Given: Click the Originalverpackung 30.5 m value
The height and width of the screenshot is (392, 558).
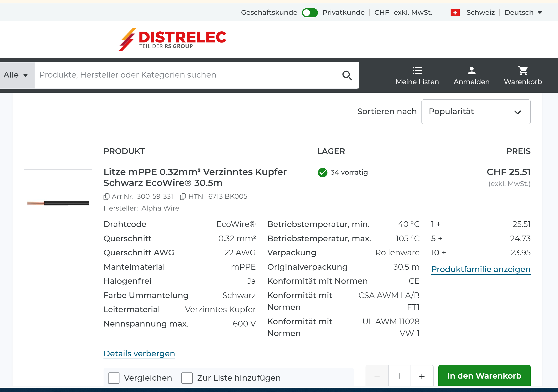Looking at the screenshot, I should 406,267.
